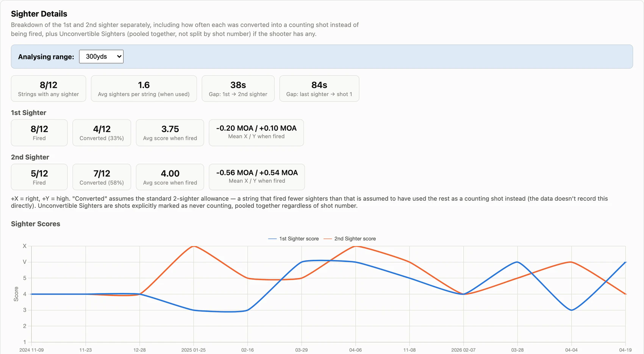Click the orange peak at 2025 01-25
Image resolution: width=644 pixels, height=354 pixels.
194,246
